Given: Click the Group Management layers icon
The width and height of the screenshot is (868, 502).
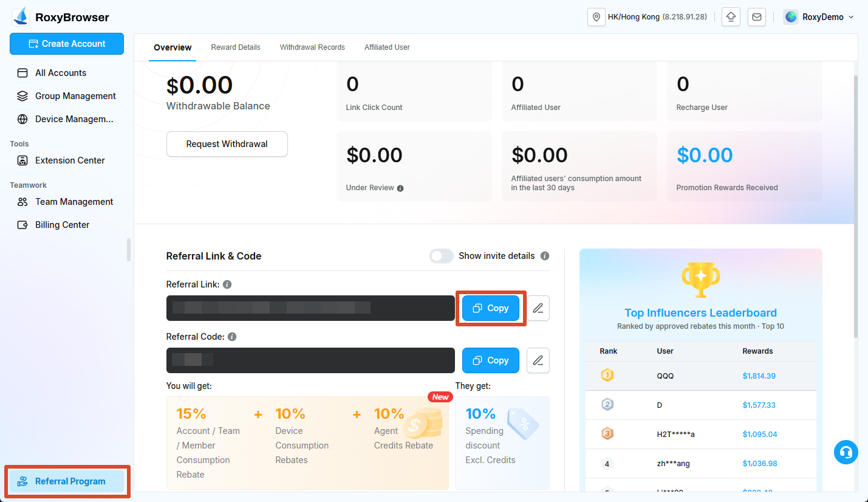Looking at the screenshot, I should point(22,96).
